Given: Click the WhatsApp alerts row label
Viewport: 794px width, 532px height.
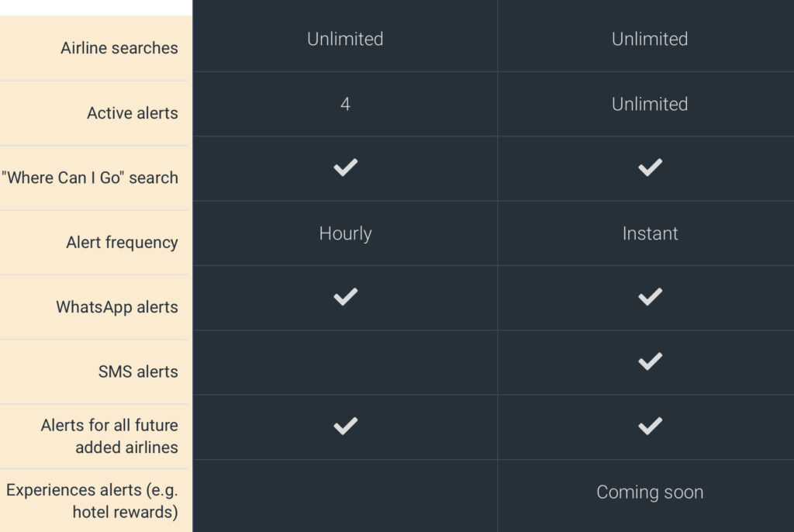Looking at the screenshot, I should (117, 307).
